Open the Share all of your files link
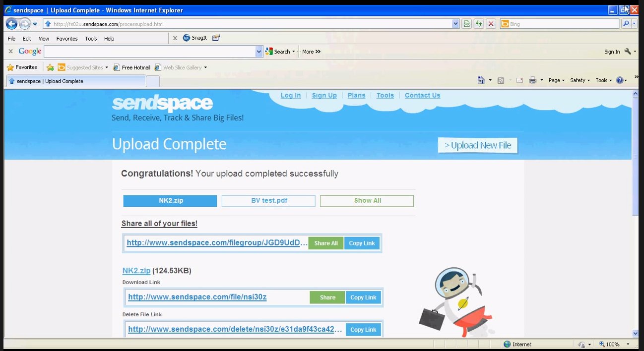The width and height of the screenshot is (644, 351). [x=159, y=224]
